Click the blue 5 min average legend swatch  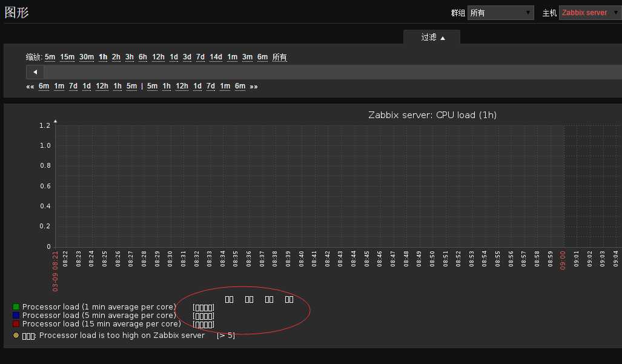coord(16,315)
